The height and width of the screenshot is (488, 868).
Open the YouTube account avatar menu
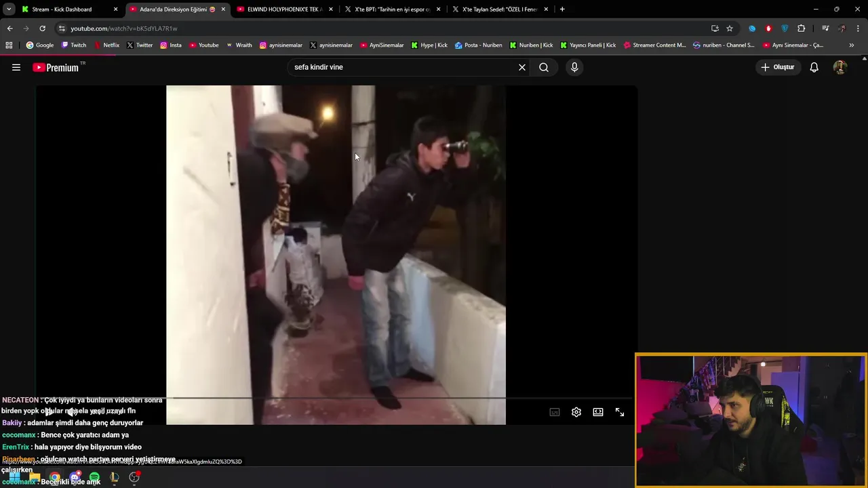pyautogui.click(x=840, y=67)
